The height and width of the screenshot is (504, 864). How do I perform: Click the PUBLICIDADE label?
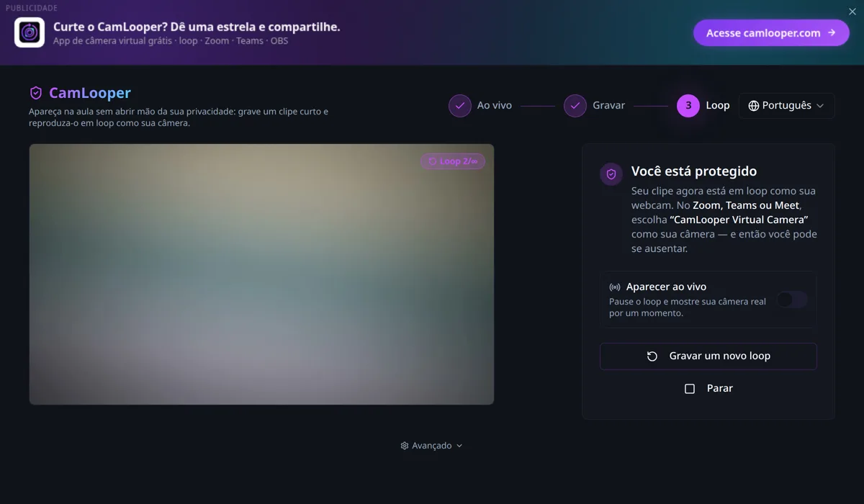[x=32, y=8]
